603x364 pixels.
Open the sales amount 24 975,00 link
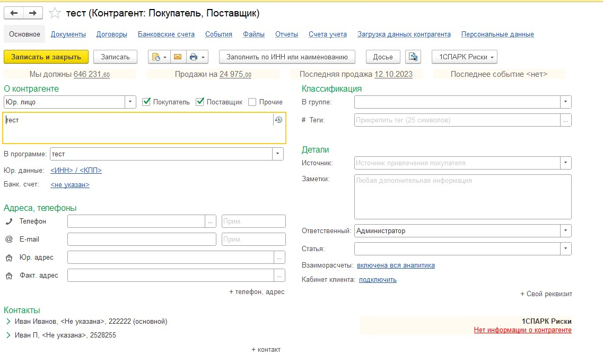pyautogui.click(x=235, y=74)
